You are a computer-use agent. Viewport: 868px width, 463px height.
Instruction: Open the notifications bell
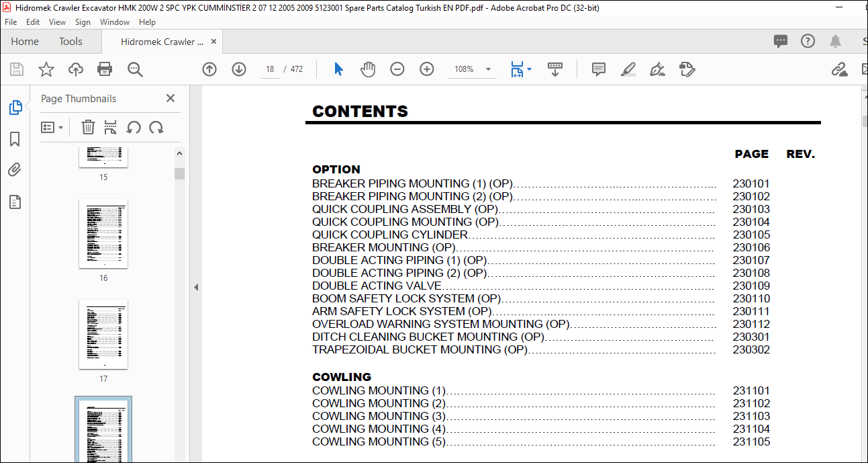click(x=835, y=42)
